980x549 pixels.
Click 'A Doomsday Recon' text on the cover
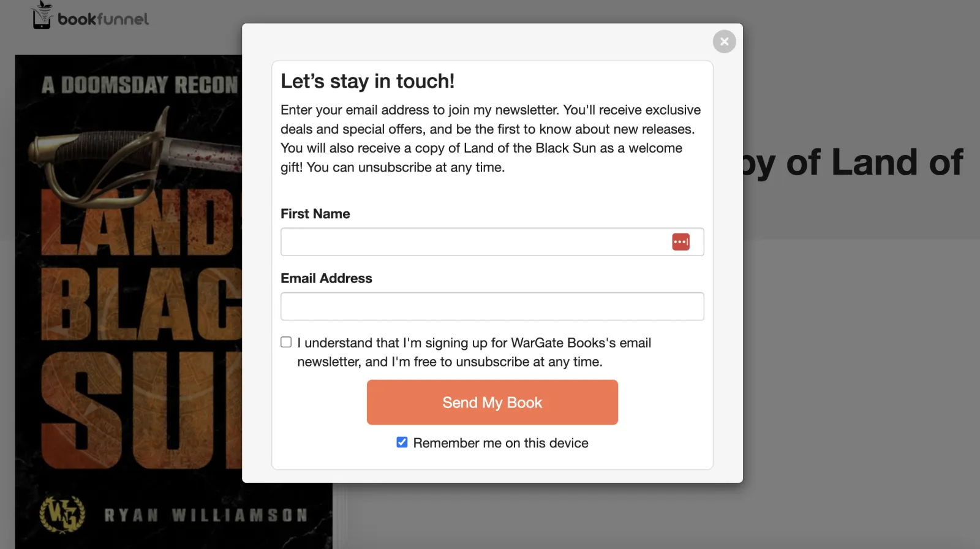coord(140,85)
